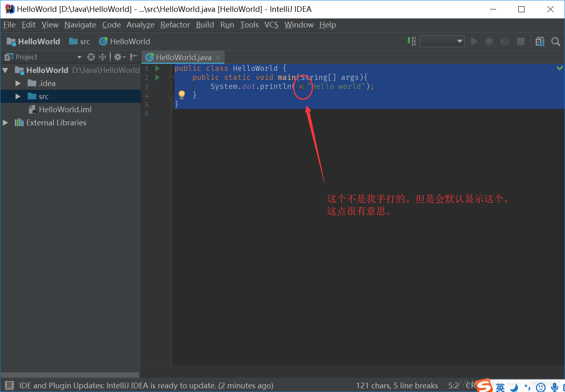
Task: Open the Analyze menu
Action: [140, 25]
